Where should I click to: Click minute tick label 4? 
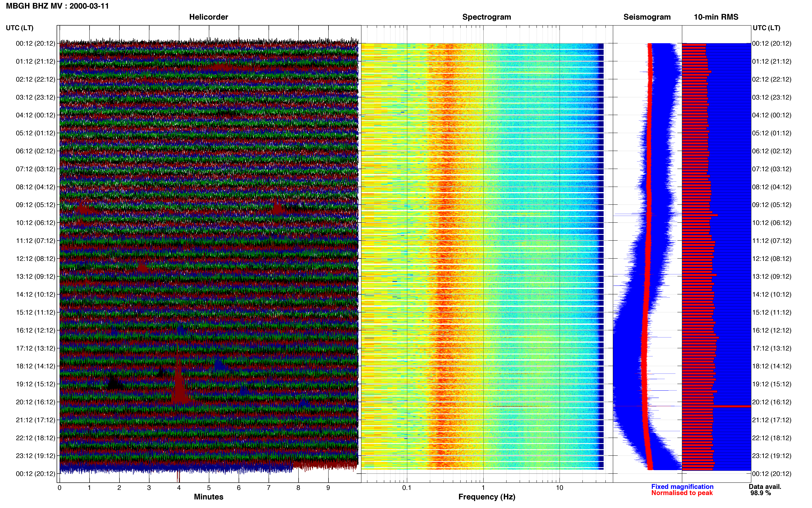coord(179,488)
